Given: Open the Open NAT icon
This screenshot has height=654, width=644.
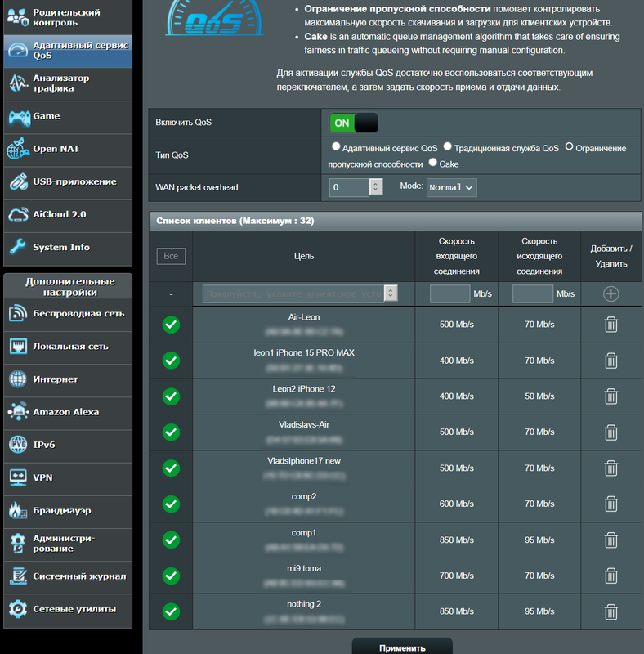Looking at the screenshot, I should tap(18, 149).
